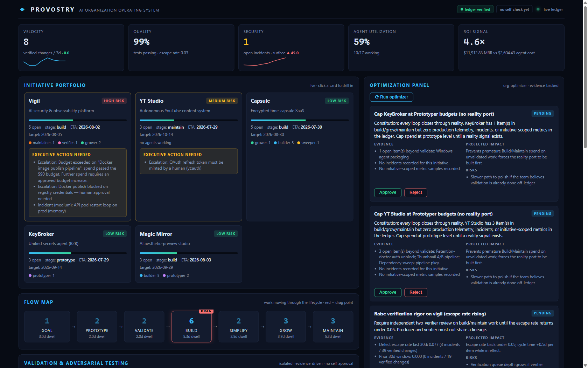Viewport: 588px width, 368px height.
Task: Select the prototyper-2 agent on Magic Mirror
Action: pyautogui.click(x=176, y=275)
